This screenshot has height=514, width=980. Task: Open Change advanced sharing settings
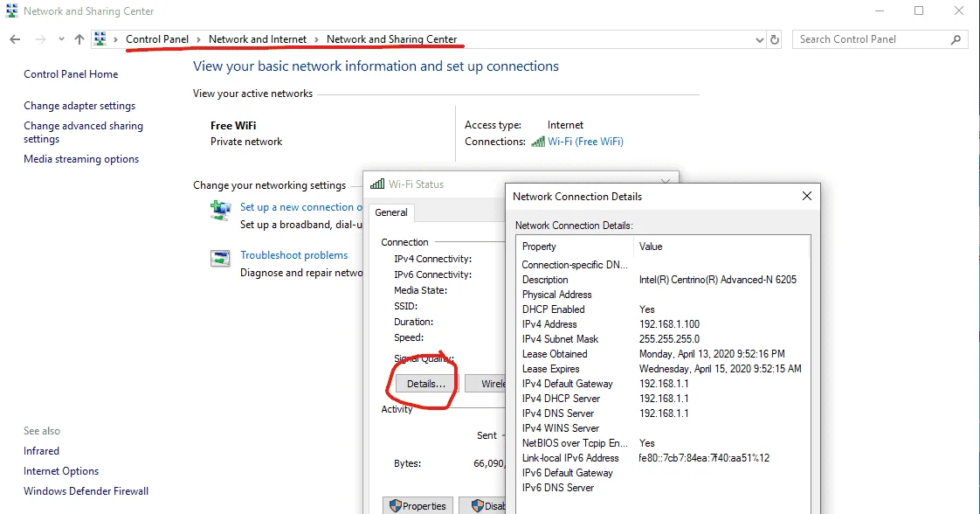tap(83, 132)
